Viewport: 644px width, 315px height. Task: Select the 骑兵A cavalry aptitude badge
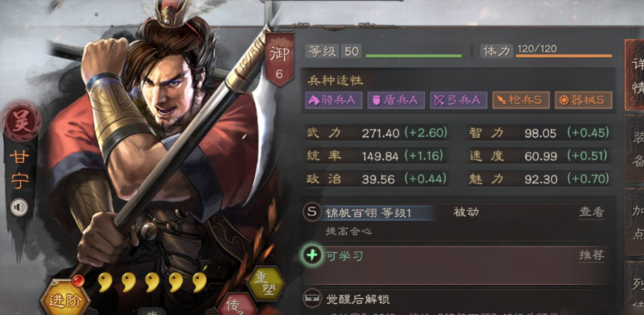point(333,100)
